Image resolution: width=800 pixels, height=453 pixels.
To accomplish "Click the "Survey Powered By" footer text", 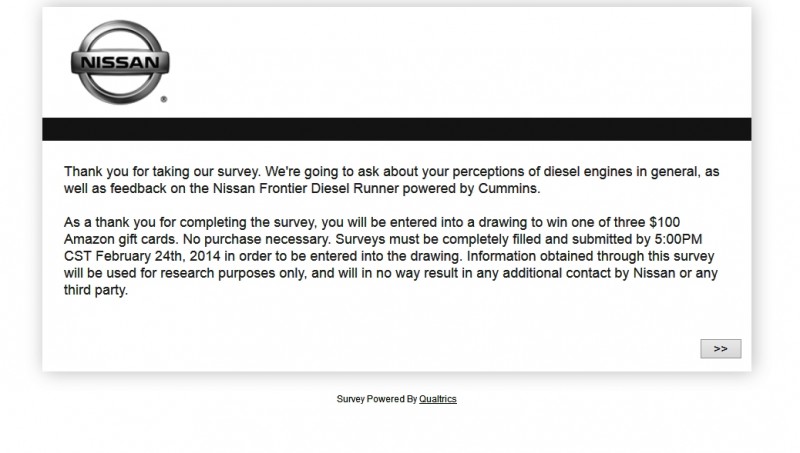I will pyautogui.click(x=377, y=399).
